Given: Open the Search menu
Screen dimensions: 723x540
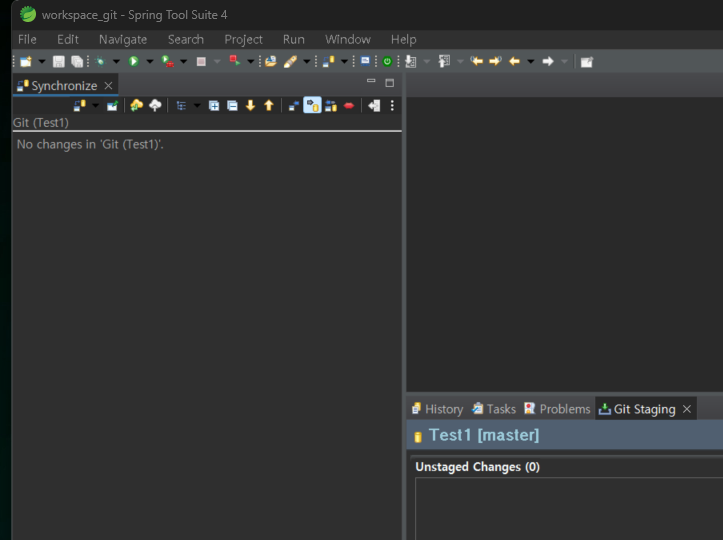Looking at the screenshot, I should (186, 39).
